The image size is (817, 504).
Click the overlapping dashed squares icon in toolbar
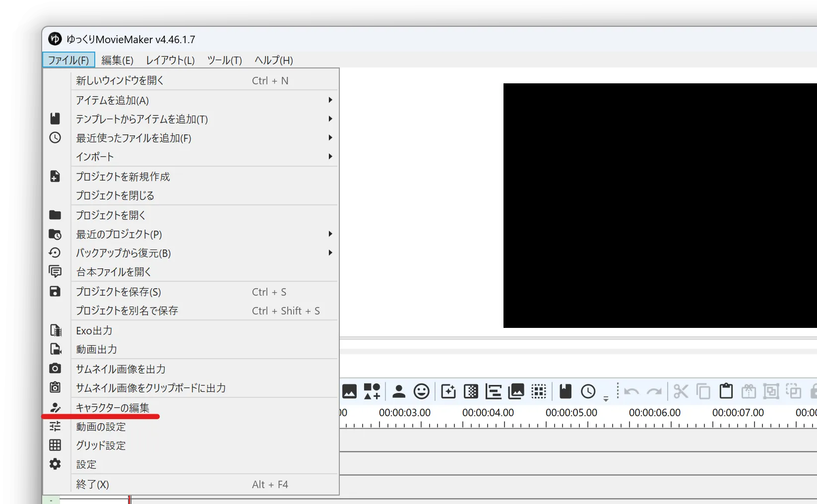click(794, 391)
